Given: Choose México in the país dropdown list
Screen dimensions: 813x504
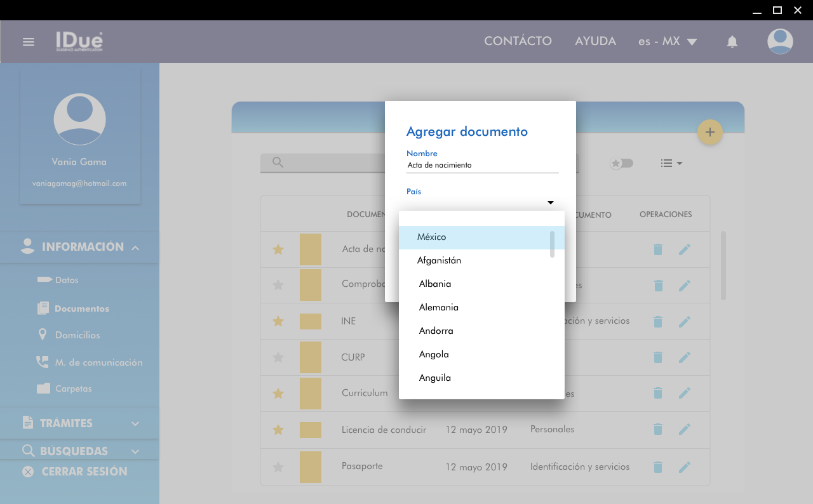Looking at the screenshot, I should coord(432,237).
